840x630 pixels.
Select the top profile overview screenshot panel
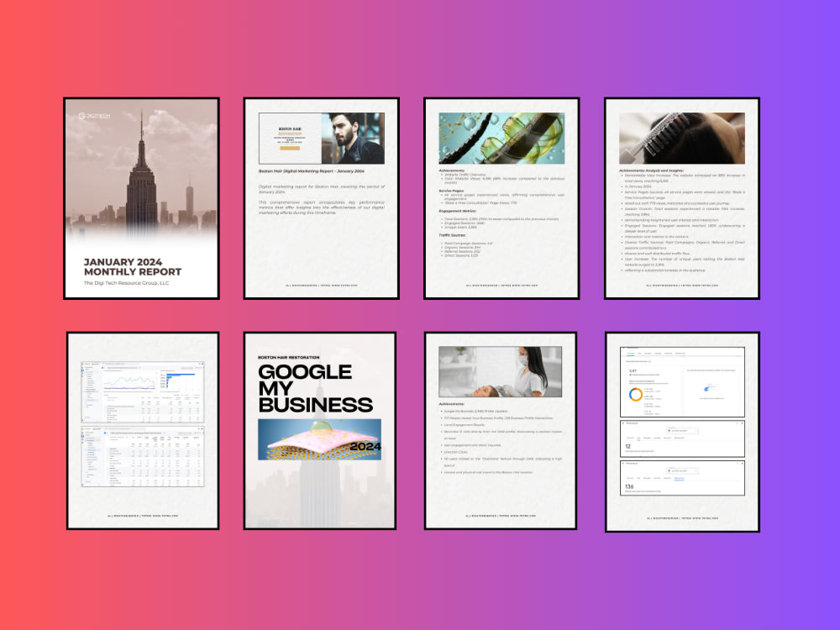[x=682, y=382]
